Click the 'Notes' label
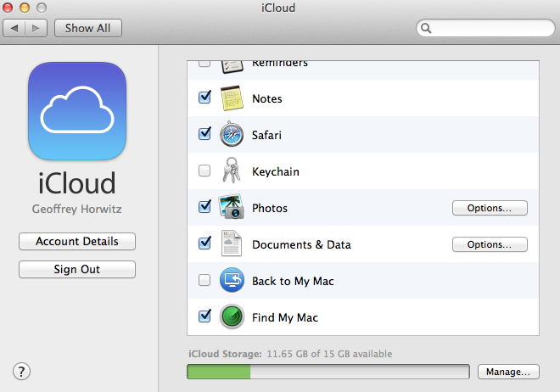Screen dimensions: 560x392 pyautogui.click(x=267, y=99)
